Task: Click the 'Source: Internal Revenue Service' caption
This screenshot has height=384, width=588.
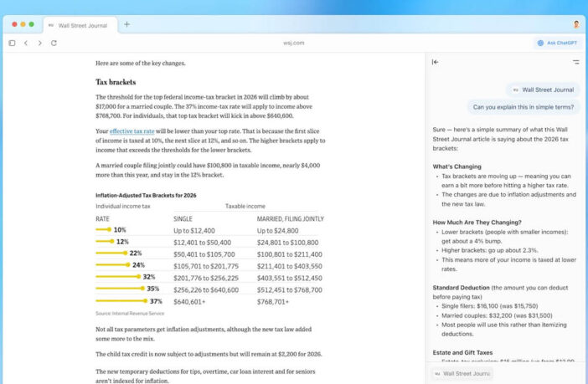Action: [130, 313]
